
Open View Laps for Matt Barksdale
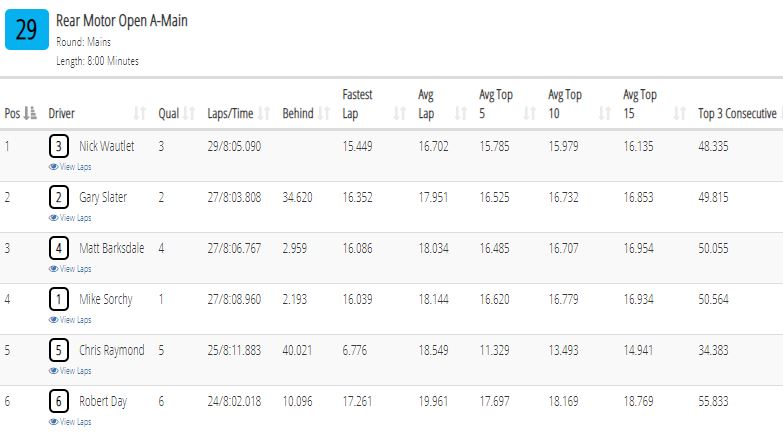point(70,269)
